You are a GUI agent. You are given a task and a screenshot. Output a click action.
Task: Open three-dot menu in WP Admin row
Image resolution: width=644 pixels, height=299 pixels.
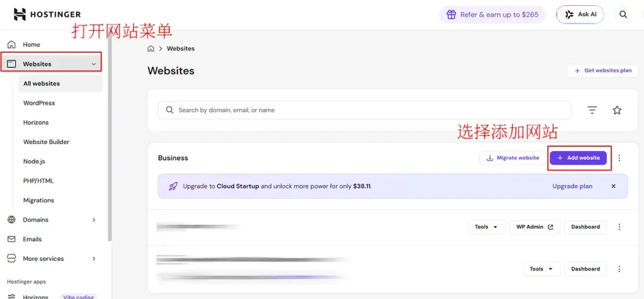619,227
